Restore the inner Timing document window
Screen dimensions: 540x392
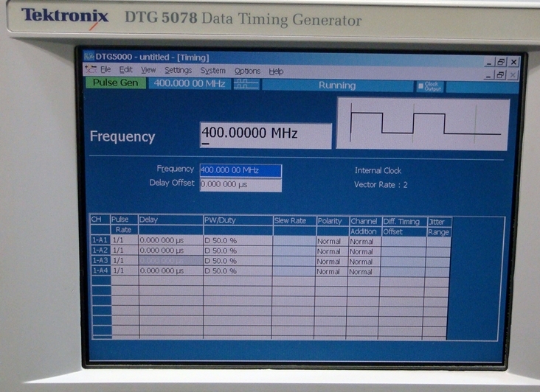point(500,74)
